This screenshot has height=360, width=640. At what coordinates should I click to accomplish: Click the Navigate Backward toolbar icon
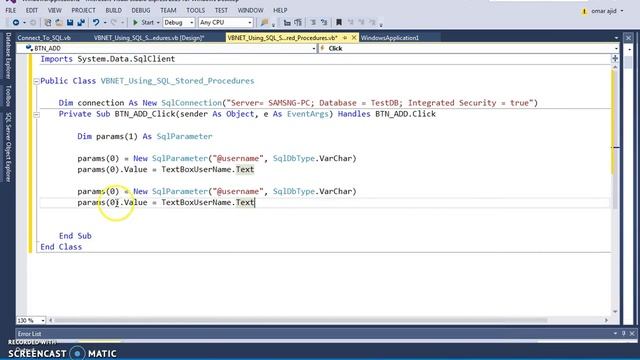16,22
